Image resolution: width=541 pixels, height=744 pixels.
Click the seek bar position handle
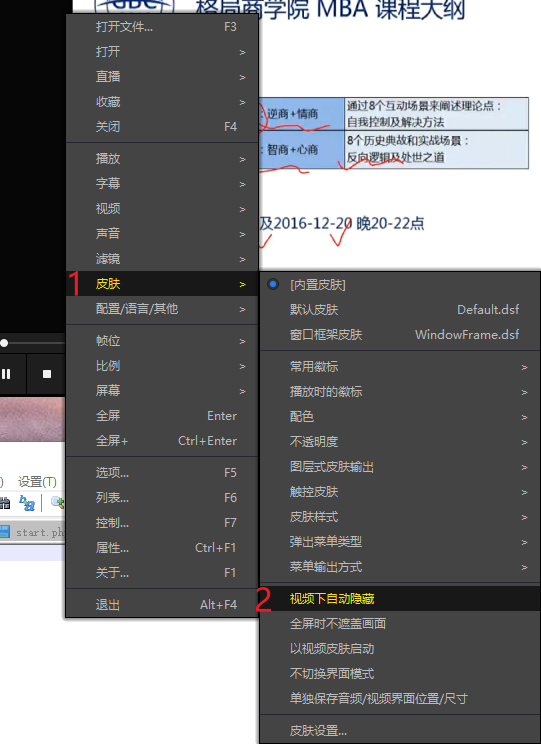4,343
